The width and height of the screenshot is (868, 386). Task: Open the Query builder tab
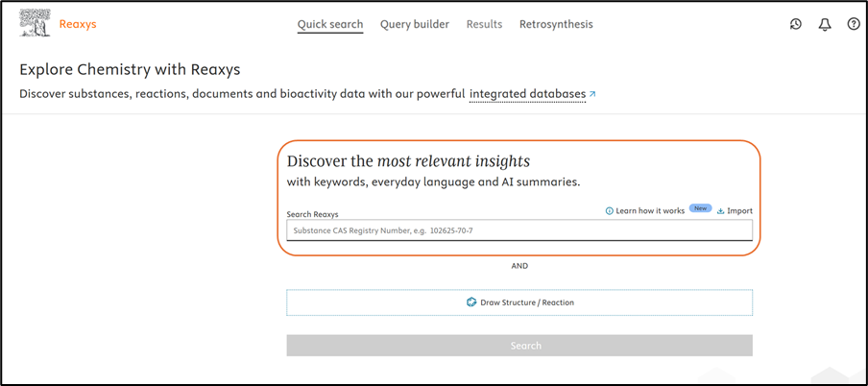click(x=414, y=24)
